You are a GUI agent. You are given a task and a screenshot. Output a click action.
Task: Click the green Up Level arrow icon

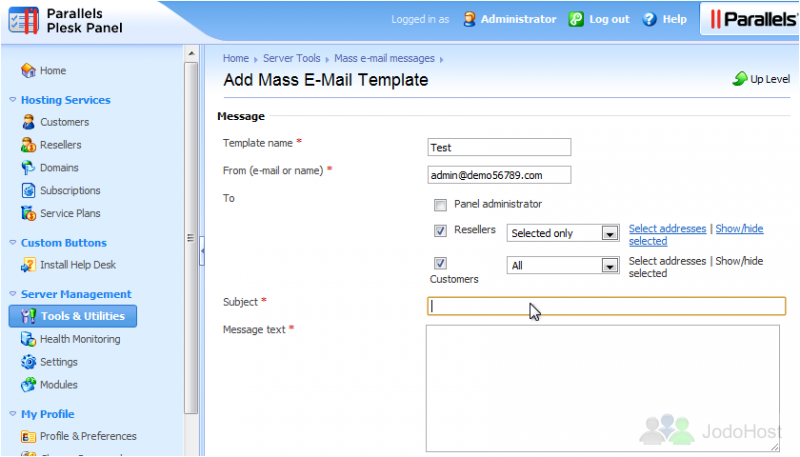[x=740, y=79]
